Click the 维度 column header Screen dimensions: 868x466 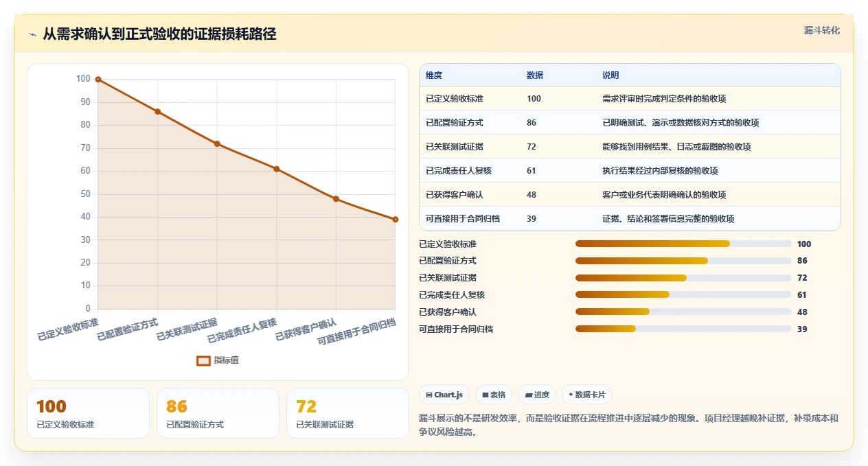(434, 75)
